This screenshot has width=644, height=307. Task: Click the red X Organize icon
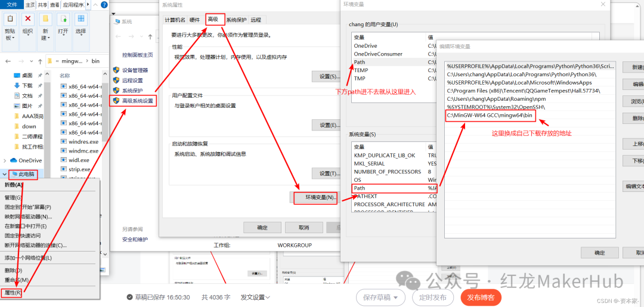pos(27,18)
